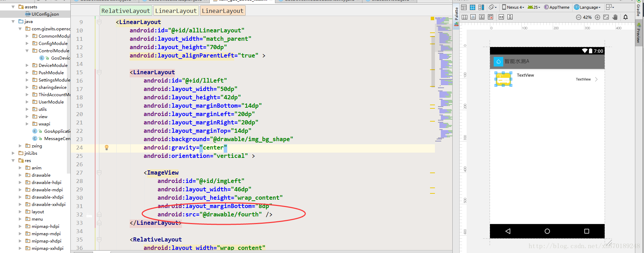
Task: Open the Nexus 4 device selector
Action: click(x=513, y=7)
